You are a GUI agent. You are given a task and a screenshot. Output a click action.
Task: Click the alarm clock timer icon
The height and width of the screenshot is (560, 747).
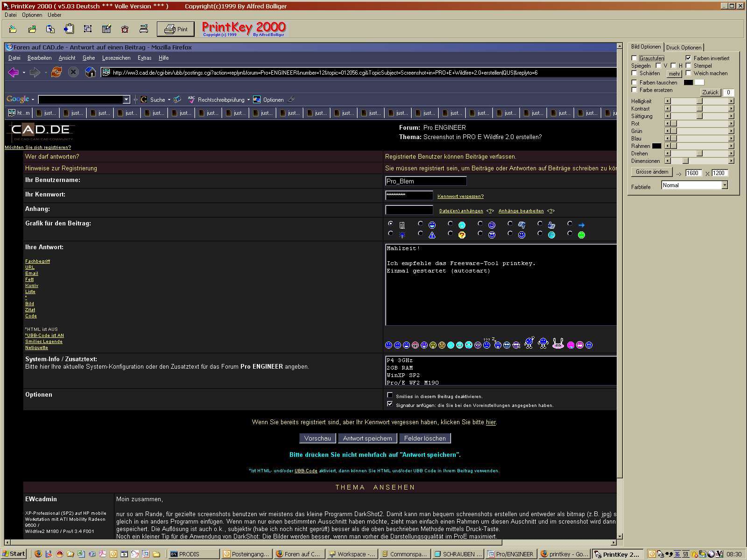pos(125,29)
